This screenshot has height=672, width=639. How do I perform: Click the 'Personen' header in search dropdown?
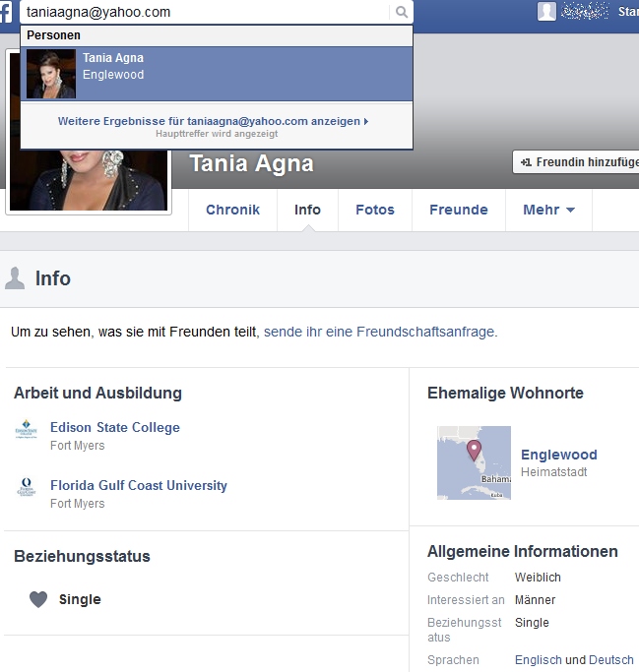(53, 35)
